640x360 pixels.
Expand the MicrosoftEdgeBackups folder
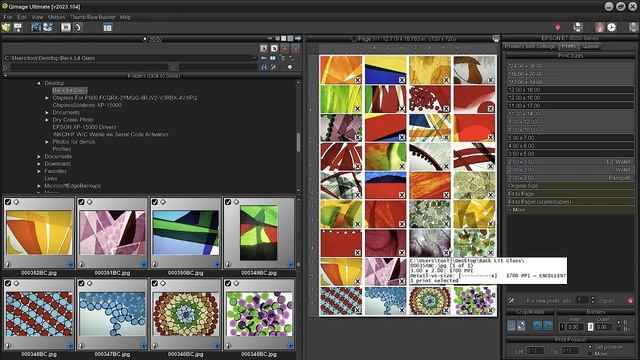(x=39, y=186)
